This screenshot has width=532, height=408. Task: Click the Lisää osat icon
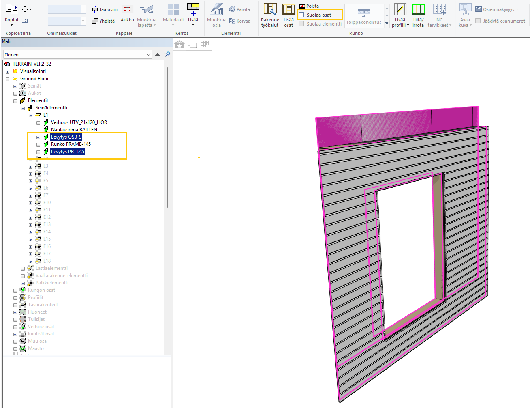288,9
